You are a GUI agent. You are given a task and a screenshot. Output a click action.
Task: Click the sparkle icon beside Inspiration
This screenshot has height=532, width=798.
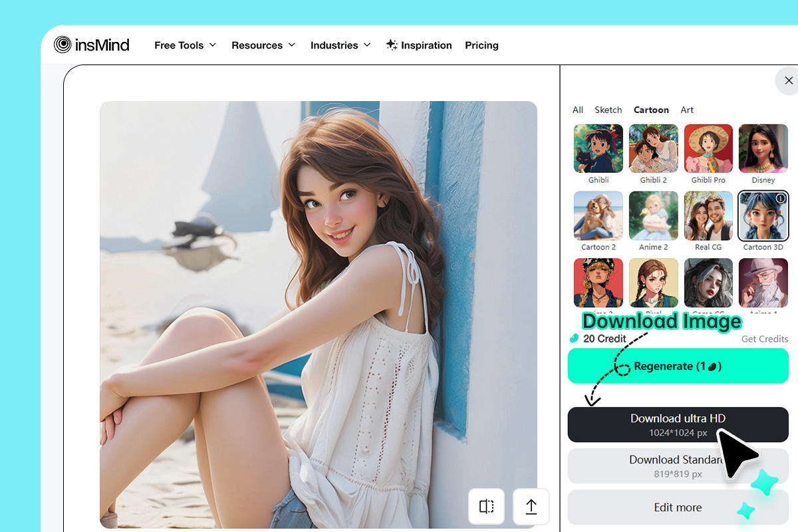pos(392,45)
